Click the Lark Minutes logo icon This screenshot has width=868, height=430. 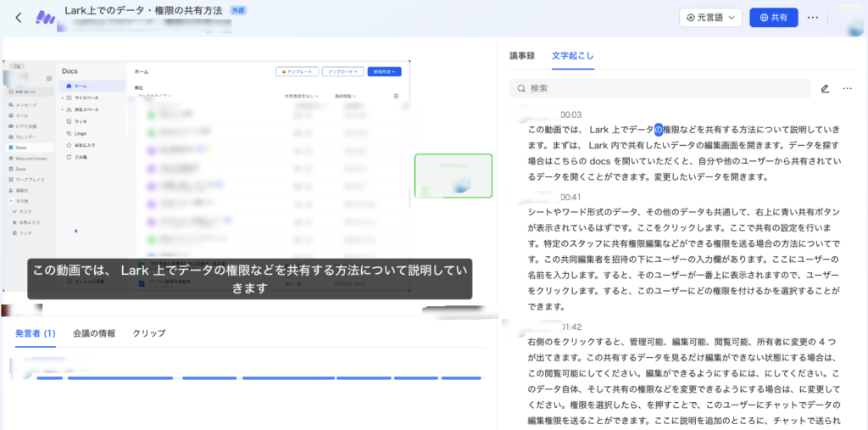click(45, 18)
